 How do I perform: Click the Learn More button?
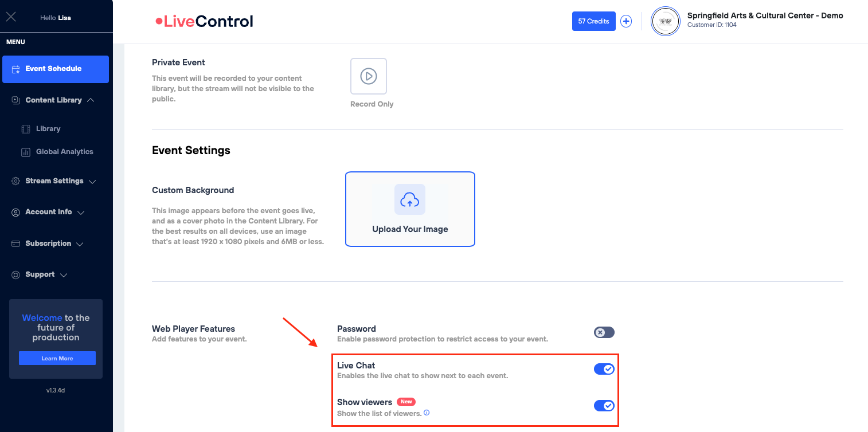click(57, 359)
